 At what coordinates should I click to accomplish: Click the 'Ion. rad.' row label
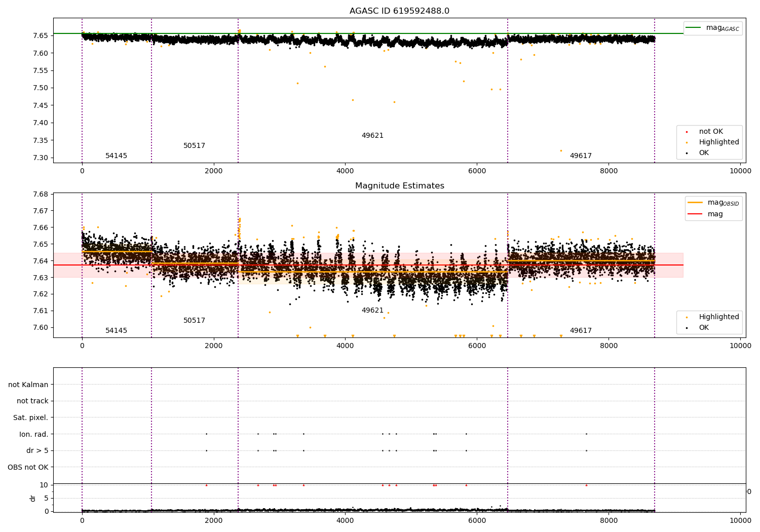click(34, 434)
